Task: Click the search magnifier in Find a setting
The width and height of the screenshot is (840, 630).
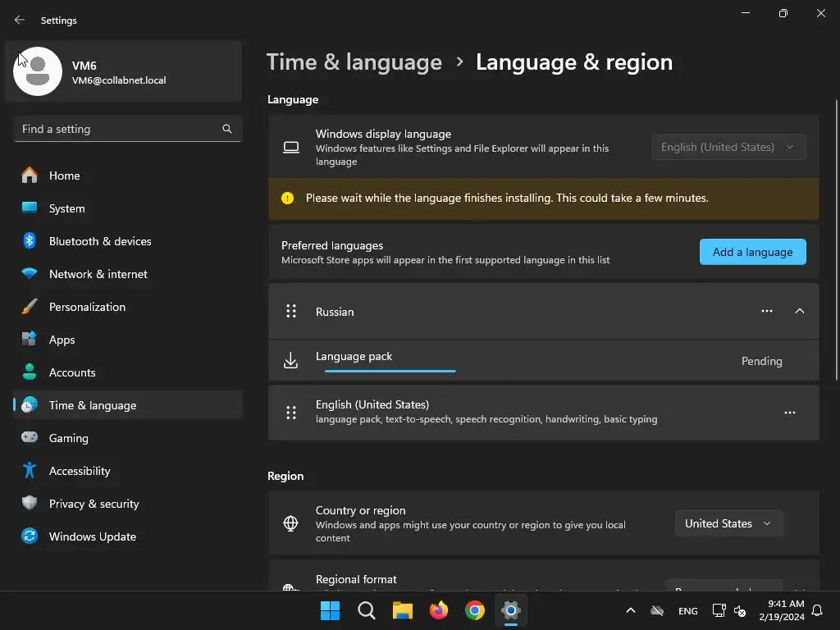Action: click(227, 129)
